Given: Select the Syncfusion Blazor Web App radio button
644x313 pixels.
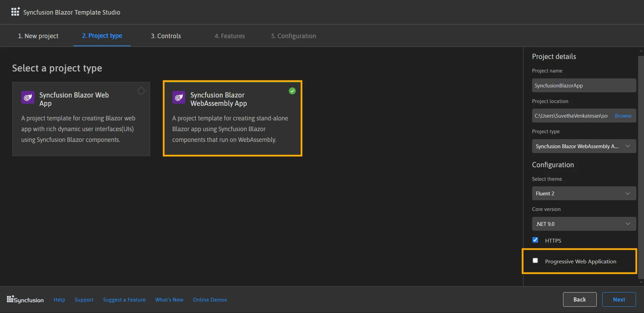Looking at the screenshot, I should point(141,91).
